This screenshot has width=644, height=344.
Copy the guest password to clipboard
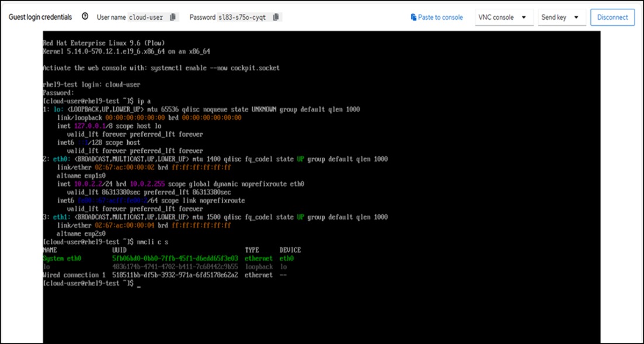coord(276,18)
